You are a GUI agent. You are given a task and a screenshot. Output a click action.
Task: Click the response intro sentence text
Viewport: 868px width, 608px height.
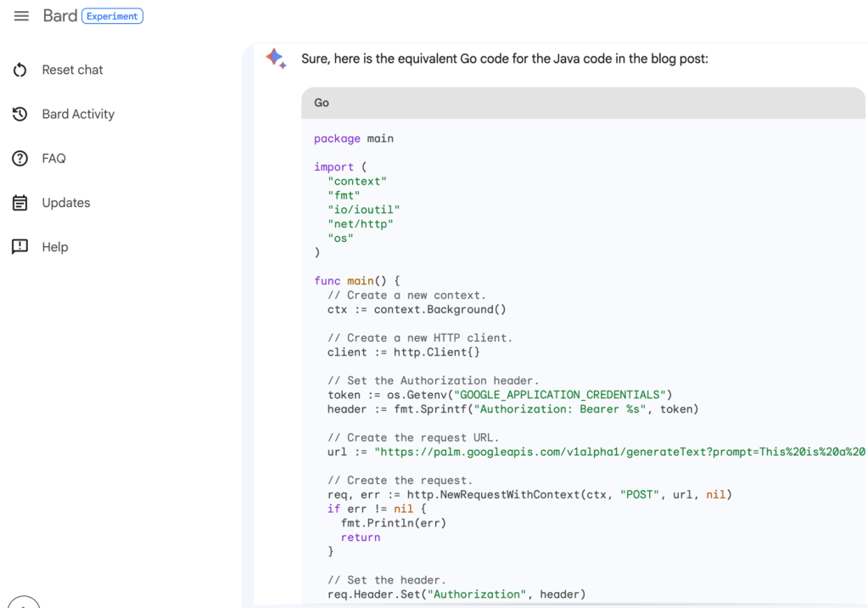click(504, 59)
